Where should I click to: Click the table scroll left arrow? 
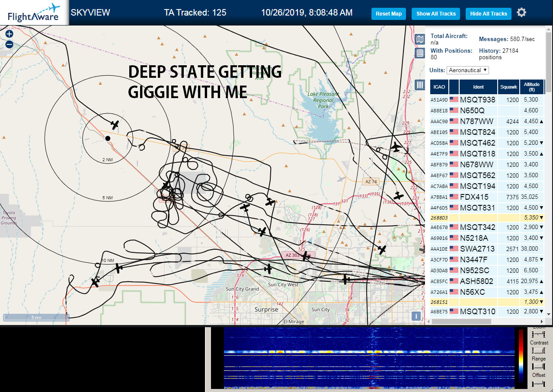428,322
